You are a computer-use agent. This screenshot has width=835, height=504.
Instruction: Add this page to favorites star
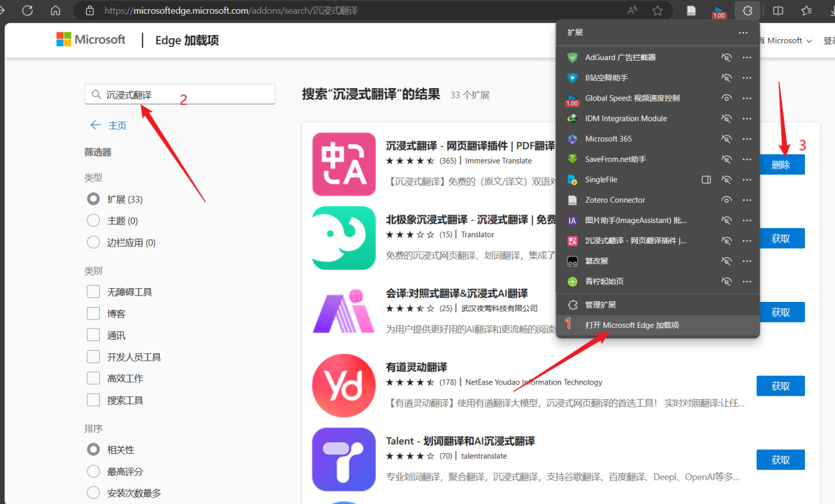[x=658, y=10]
